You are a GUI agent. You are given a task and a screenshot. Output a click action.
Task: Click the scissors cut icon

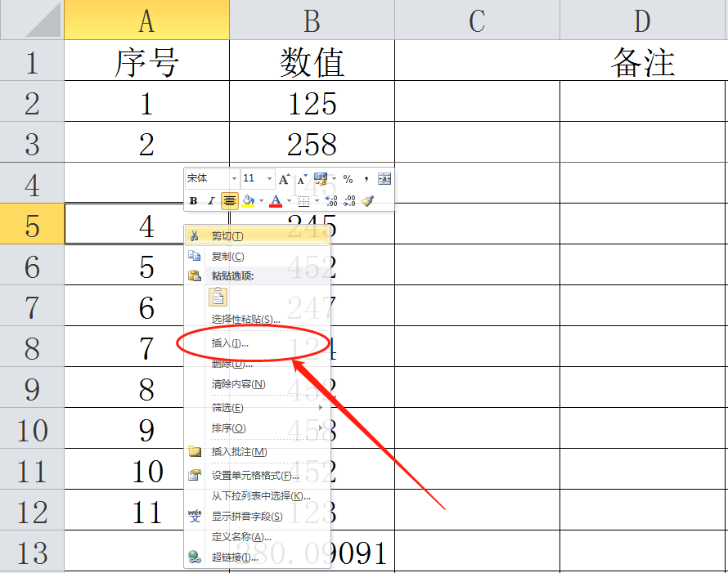(x=195, y=235)
